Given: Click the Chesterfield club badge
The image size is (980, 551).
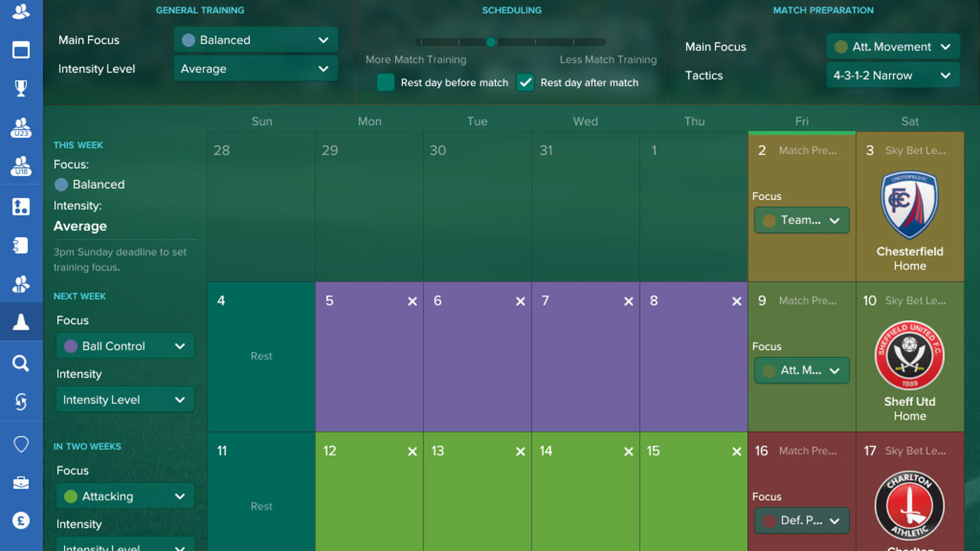Looking at the screenshot, I should [x=910, y=205].
